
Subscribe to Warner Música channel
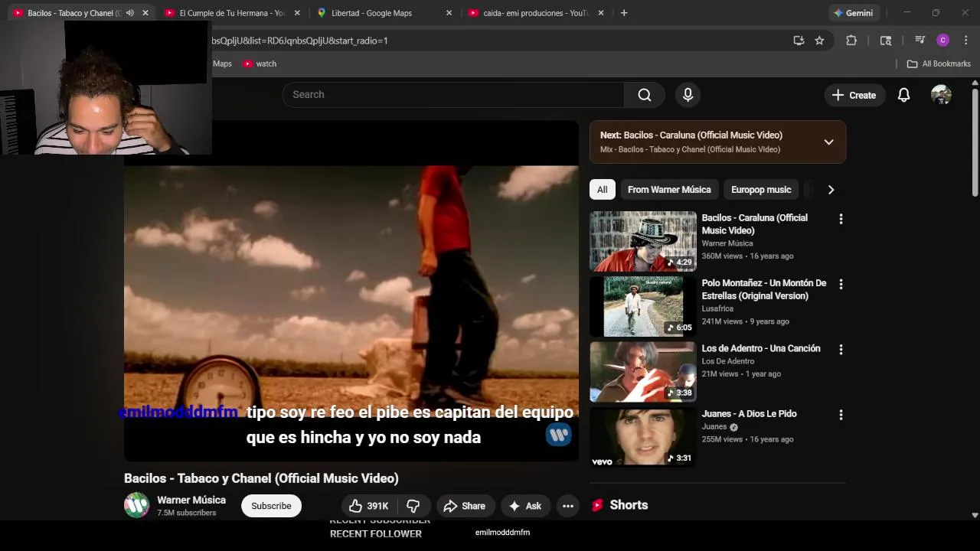pos(271,506)
